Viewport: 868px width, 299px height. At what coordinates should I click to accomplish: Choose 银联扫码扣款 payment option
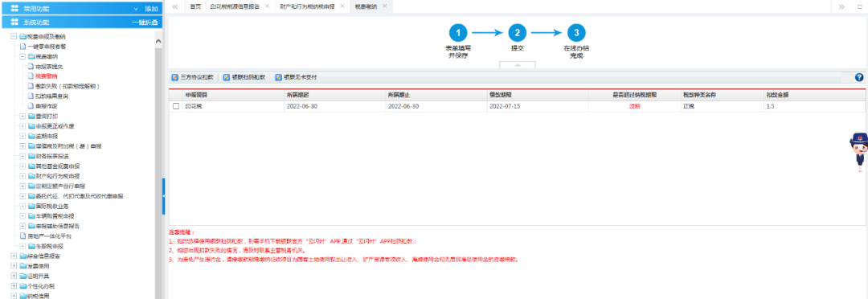coord(244,77)
